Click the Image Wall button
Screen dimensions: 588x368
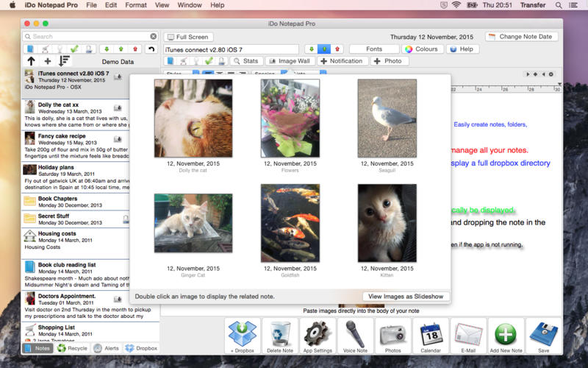(x=290, y=61)
